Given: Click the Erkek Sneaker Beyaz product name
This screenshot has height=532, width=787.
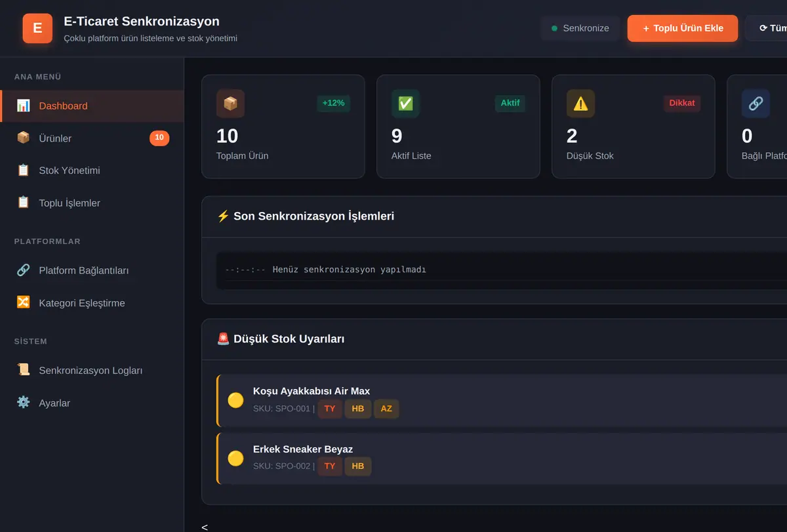Looking at the screenshot, I should coord(303,449).
